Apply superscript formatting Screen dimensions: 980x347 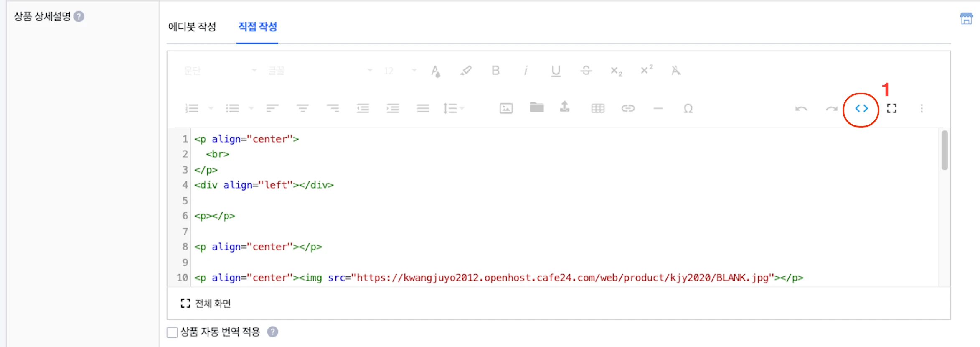[x=646, y=70]
